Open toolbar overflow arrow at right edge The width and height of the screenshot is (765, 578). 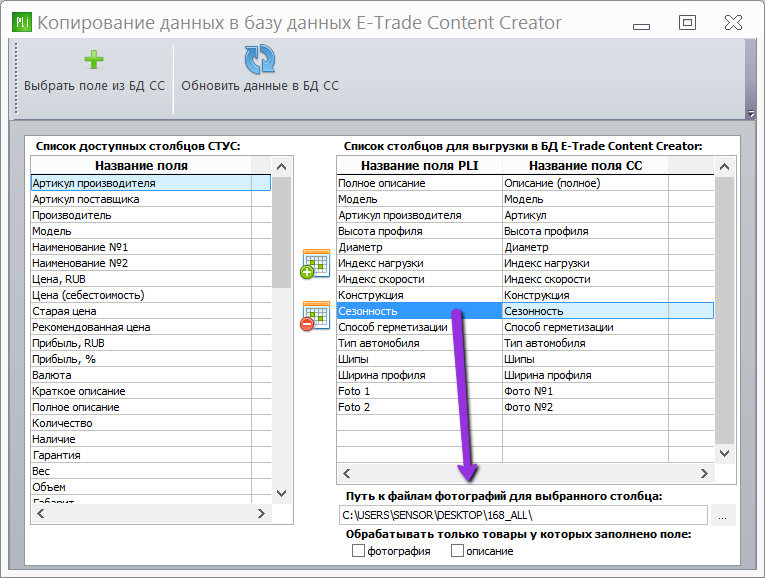pyautogui.click(x=751, y=114)
